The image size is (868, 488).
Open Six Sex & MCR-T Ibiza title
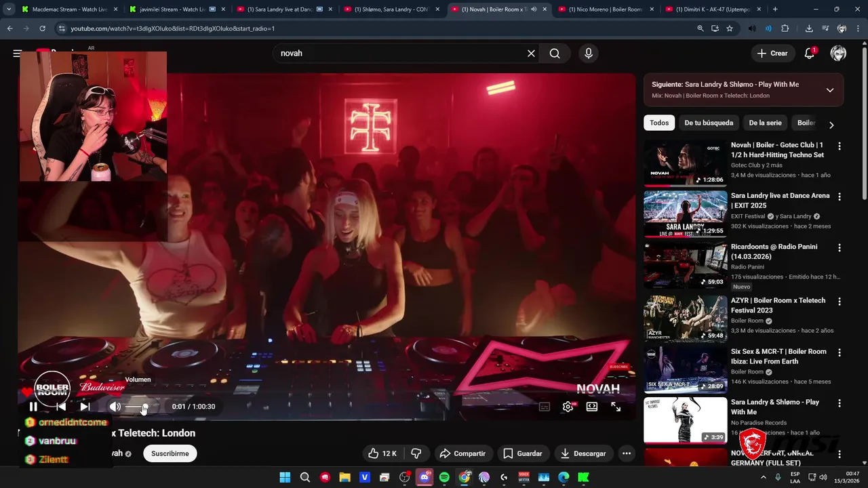(x=778, y=357)
